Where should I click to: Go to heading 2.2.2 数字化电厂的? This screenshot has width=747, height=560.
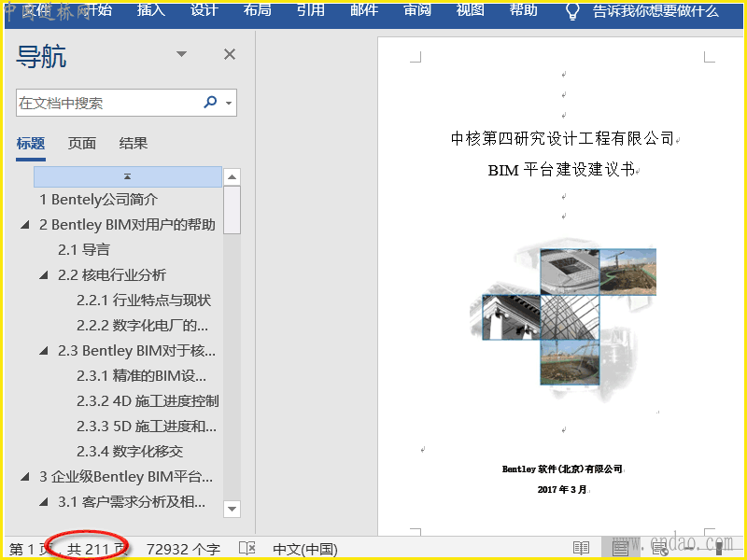point(142,326)
